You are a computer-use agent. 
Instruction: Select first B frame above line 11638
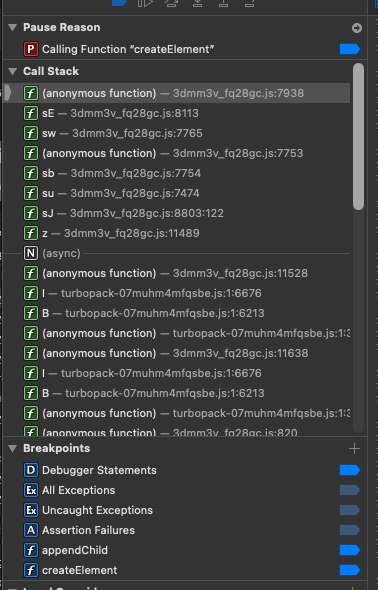[177, 313]
